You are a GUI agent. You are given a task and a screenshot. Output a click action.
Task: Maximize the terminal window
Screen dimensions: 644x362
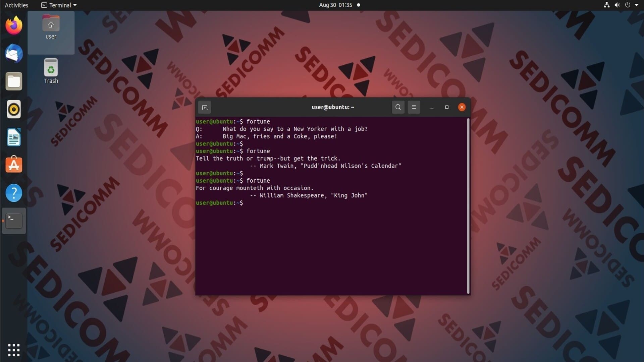click(447, 107)
